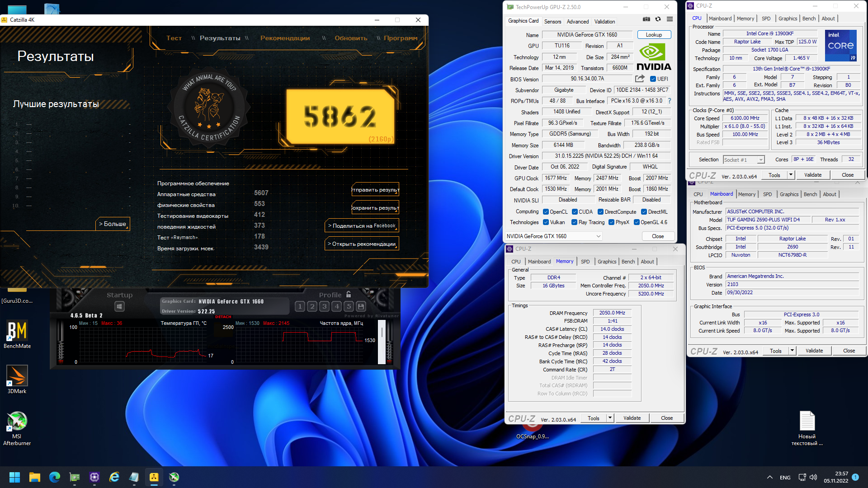Click Afterburner save profile icon
The image size is (868, 488).
tap(361, 306)
